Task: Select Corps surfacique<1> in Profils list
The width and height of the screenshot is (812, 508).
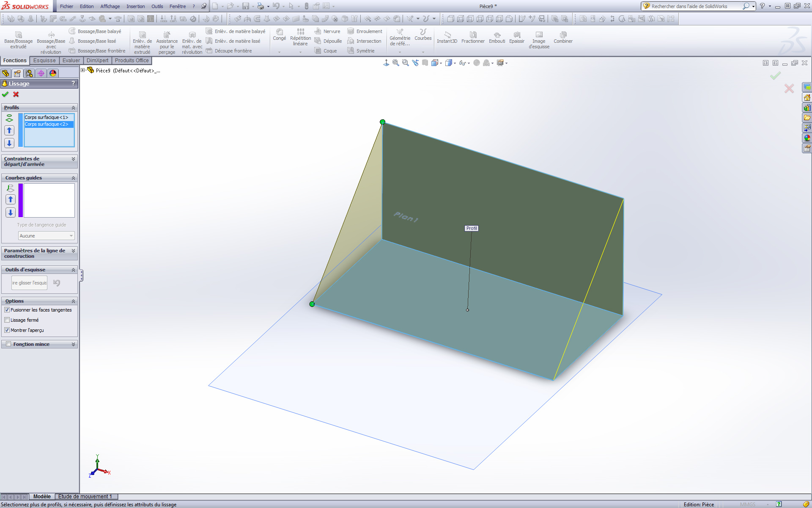Action: 49,117
